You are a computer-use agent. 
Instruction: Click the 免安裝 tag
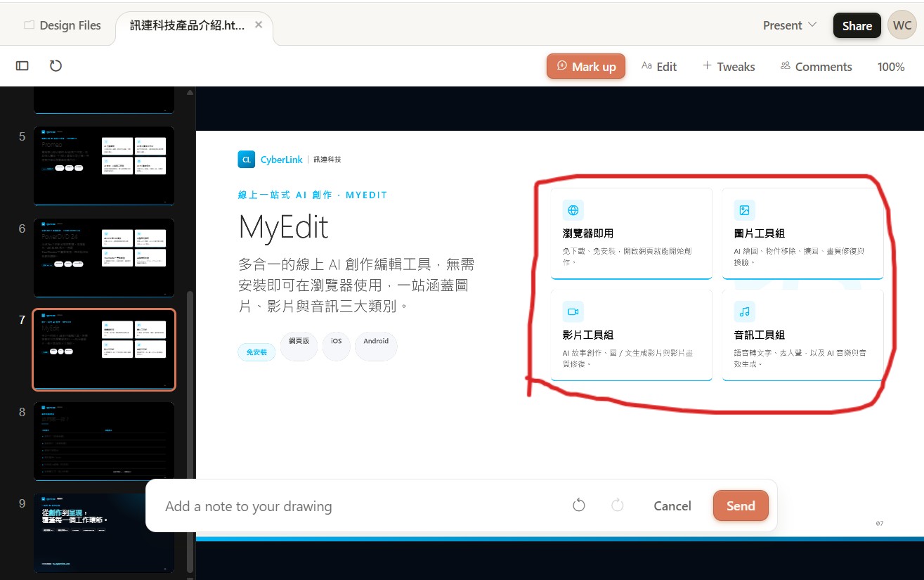point(256,352)
